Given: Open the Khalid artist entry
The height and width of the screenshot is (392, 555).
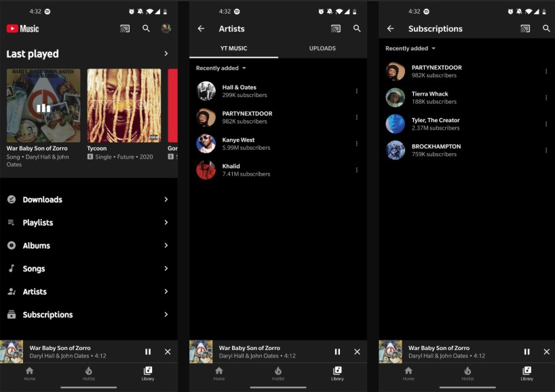Looking at the screenshot, I should [278, 170].
